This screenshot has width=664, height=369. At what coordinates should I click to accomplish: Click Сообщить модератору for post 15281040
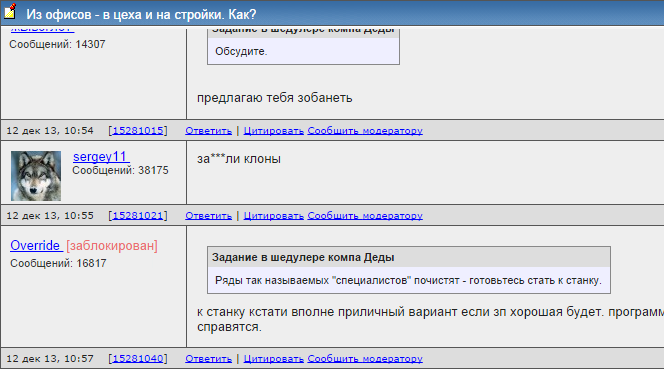(365, 359)
